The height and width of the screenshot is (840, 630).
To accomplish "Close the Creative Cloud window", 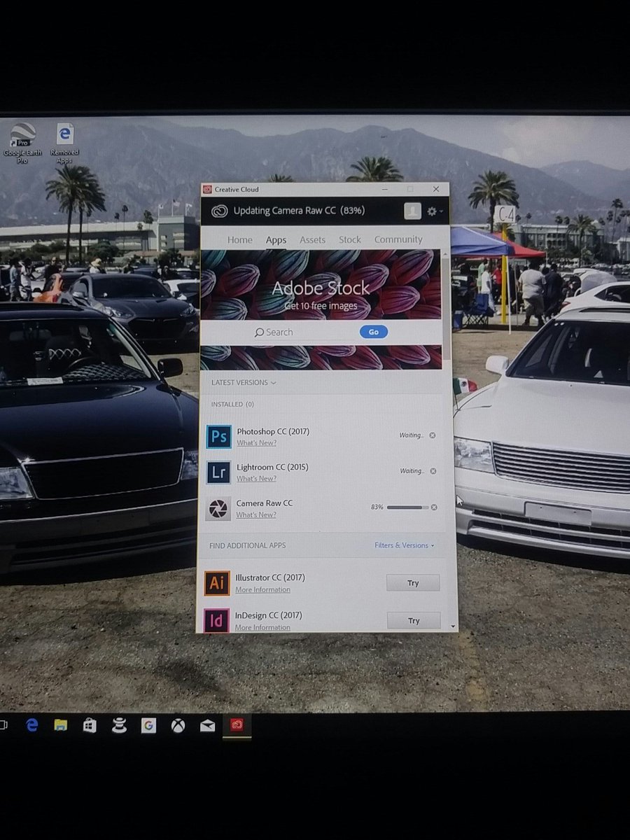I will pyautogui.click(x=436, y=189).
